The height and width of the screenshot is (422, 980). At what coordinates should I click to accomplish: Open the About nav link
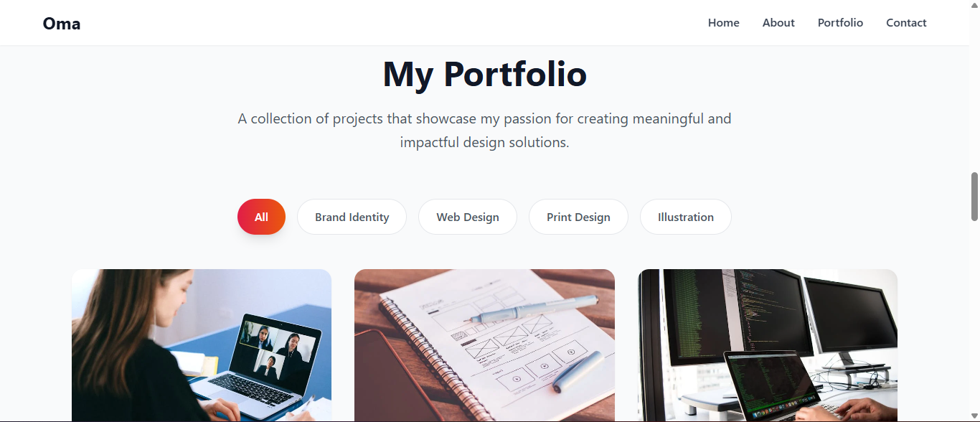[x=778, y=23]
